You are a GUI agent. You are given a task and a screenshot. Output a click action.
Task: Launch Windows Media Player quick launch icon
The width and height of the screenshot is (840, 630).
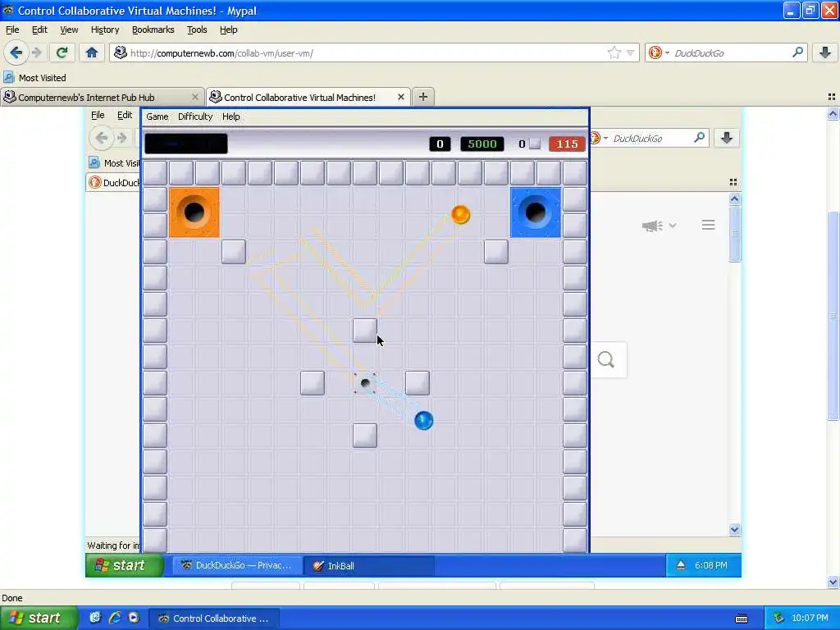pyautogui.click(x=134, y=618)
